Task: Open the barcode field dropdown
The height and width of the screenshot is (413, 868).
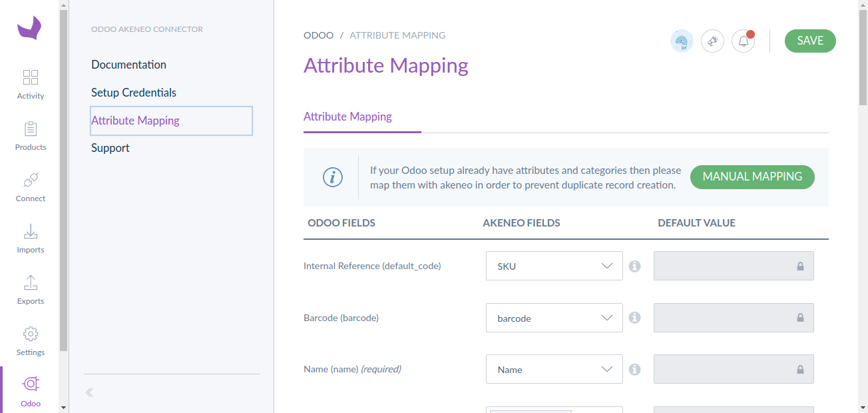Action: 554,318
